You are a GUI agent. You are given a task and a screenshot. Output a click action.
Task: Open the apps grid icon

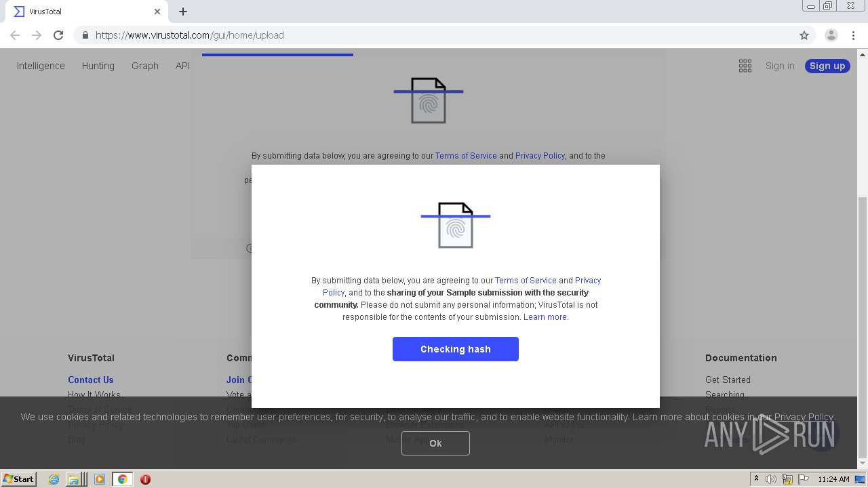point(745,66)
